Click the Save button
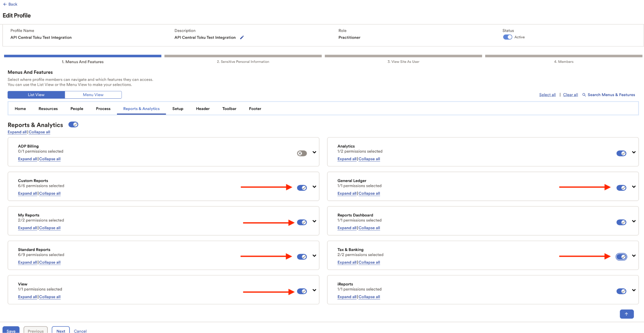The width and height of the screenshot is (644, 333). 11,330
